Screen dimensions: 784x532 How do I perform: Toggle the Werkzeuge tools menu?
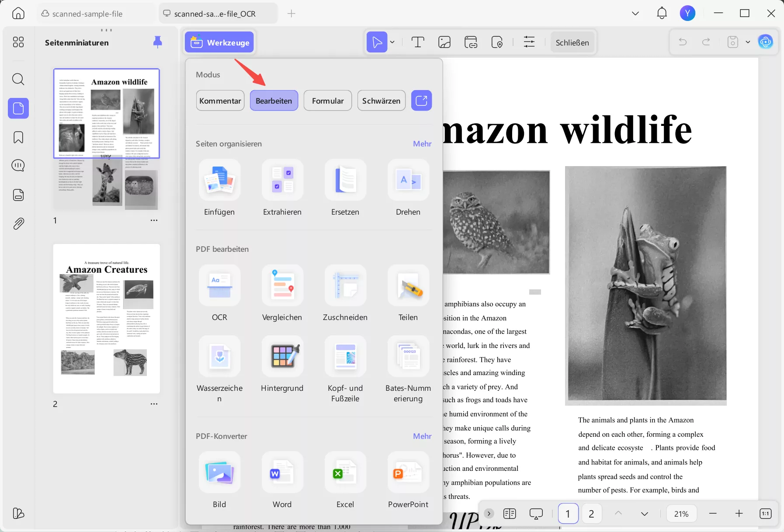(219, 42)
